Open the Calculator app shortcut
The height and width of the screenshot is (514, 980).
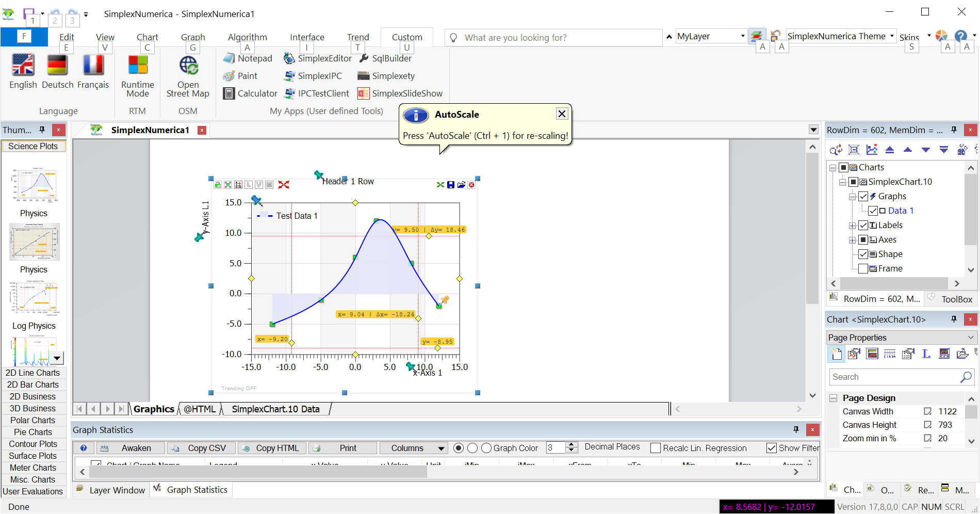(250, 93)
